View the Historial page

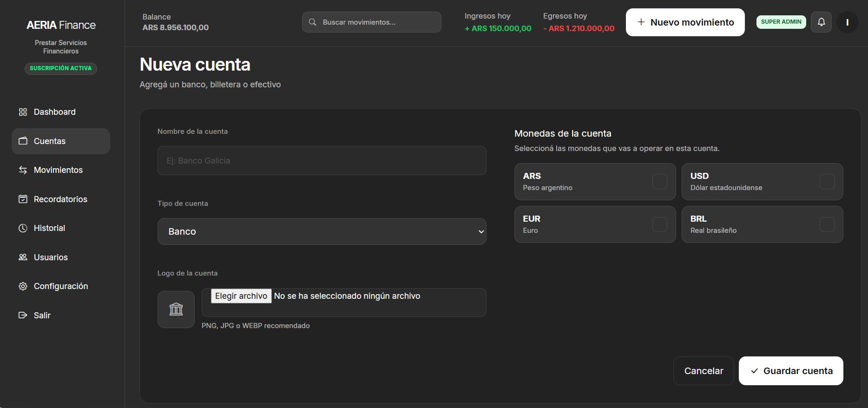tap(61, 228)
